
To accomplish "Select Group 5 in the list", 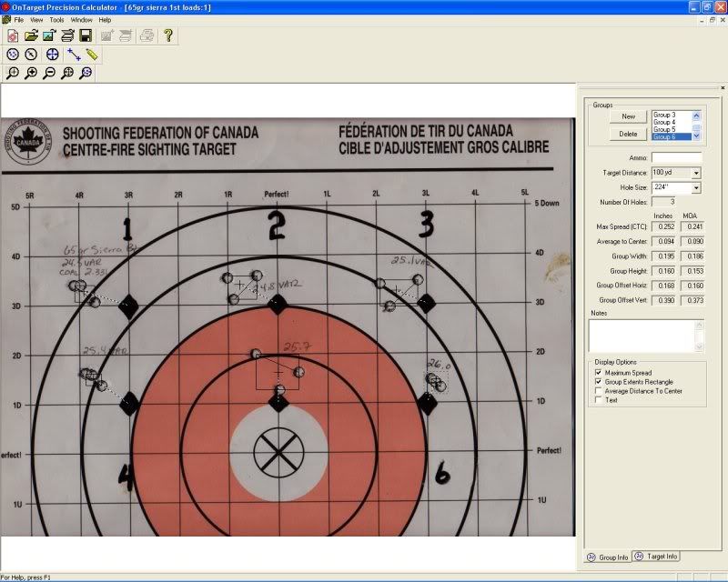I will click(672, 129).
